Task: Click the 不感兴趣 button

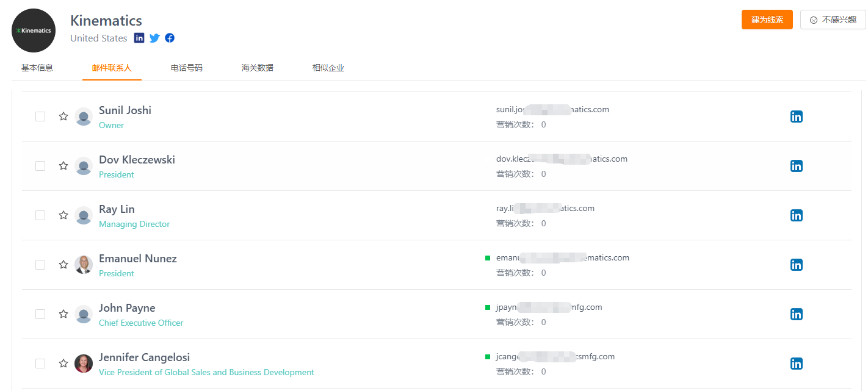Action: (833, 20)
